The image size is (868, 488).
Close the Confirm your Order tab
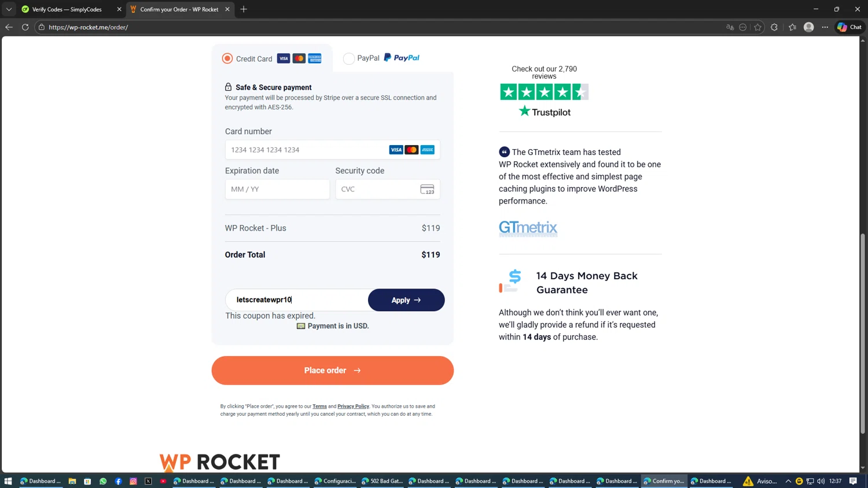(227, 9)
